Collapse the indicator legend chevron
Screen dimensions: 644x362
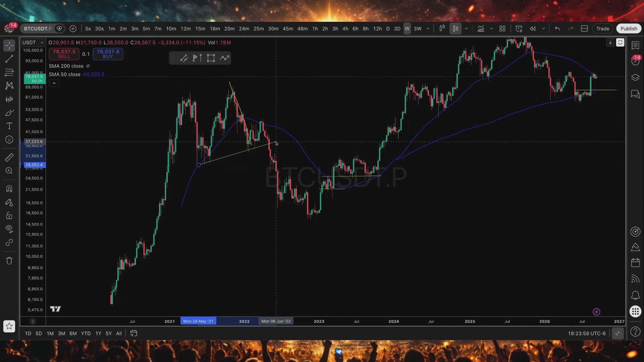click(x=54, y=83)
